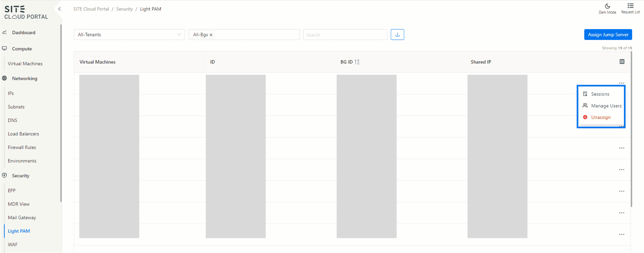
Task: Open the All-Tenants dropdown
Action: tap(129, 35)
